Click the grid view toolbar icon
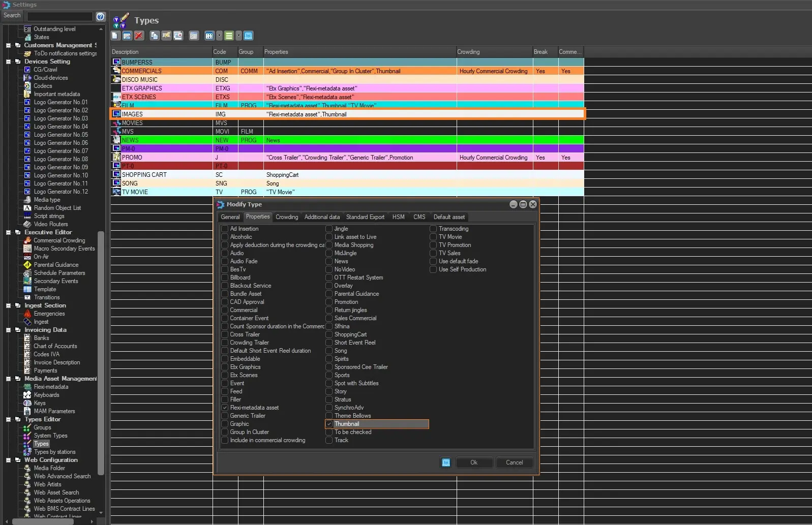Screen dimensions: 812x525 (x=209, y=36)
